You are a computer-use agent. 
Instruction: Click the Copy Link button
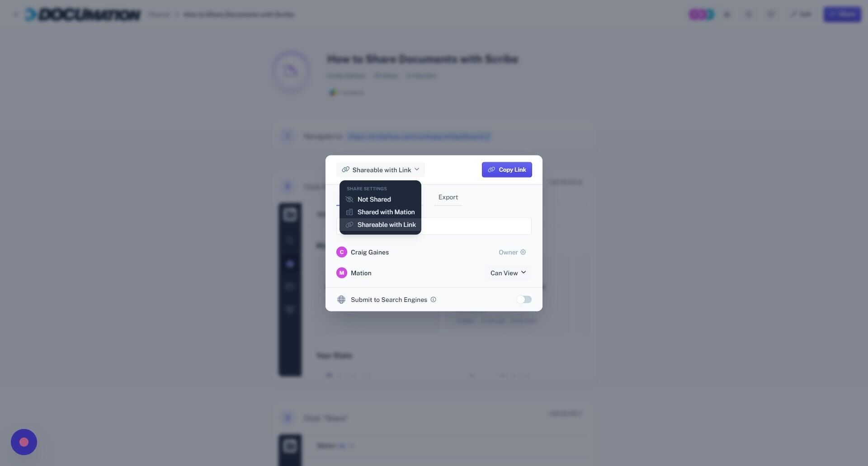[x=507, y=170]
